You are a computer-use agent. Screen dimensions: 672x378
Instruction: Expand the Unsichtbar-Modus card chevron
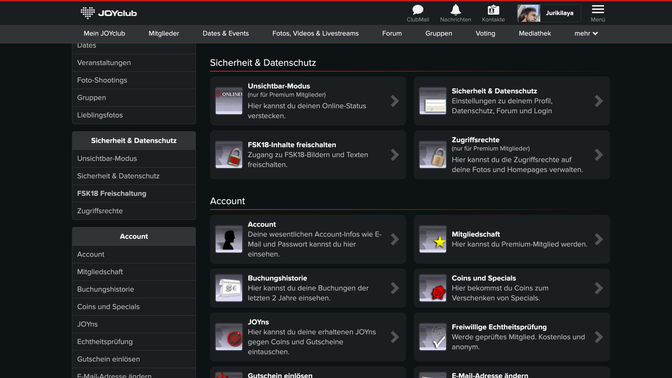coord(395,101)
